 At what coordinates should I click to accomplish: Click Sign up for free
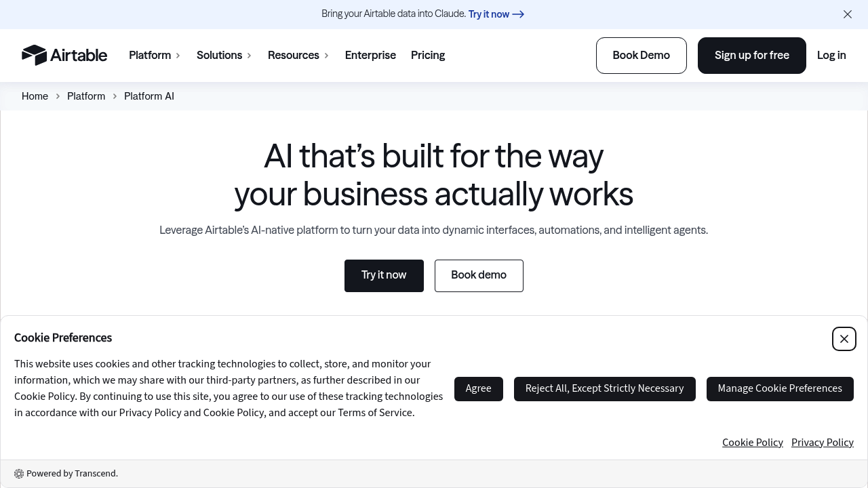tap(752, 56)
